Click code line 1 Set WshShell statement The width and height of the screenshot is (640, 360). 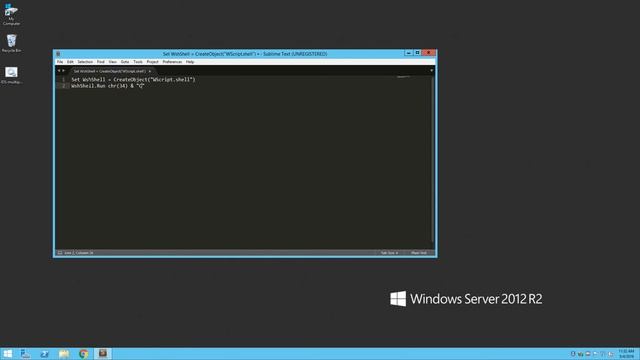[x=133, y=80]
